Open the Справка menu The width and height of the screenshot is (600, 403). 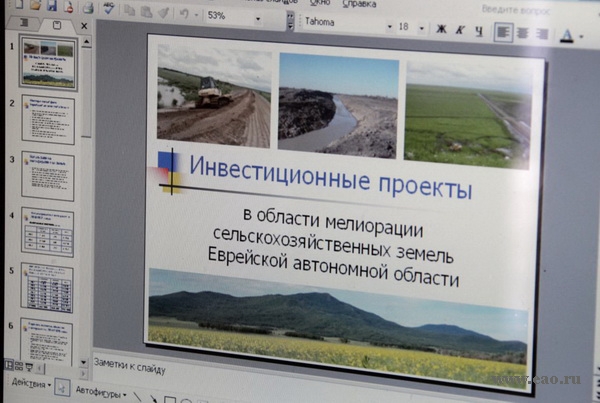(359, 3)
